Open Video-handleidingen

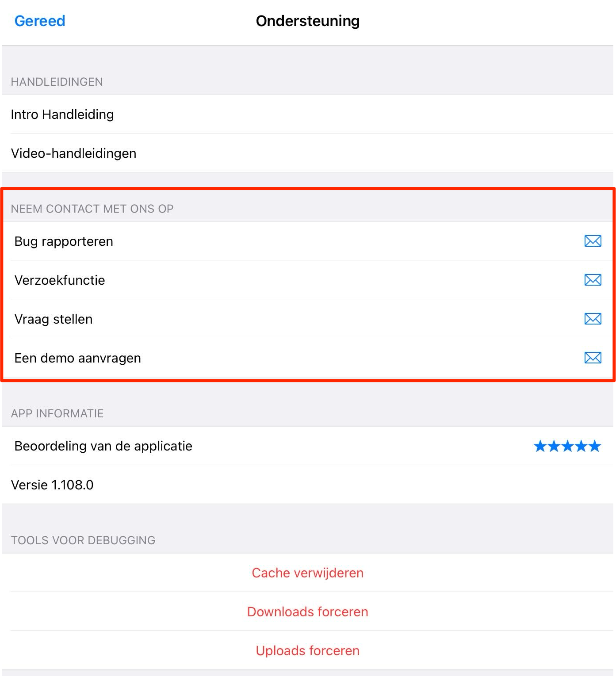(73, 153)
